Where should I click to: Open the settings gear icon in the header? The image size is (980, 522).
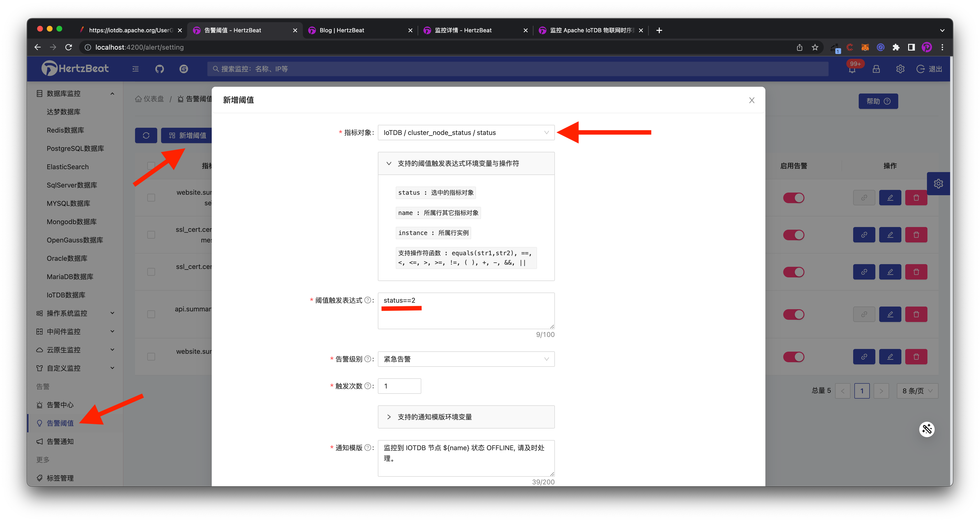pyautogui.click(x=900, y=69)
